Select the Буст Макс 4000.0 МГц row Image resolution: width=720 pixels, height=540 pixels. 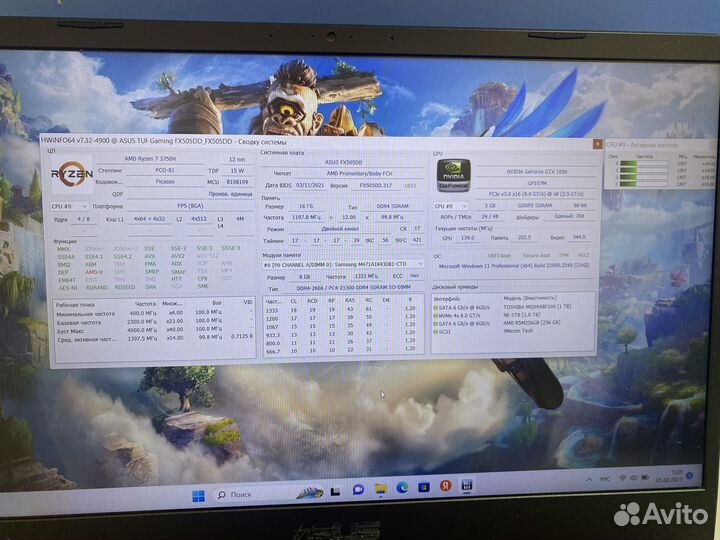click(x=153, y=330)
